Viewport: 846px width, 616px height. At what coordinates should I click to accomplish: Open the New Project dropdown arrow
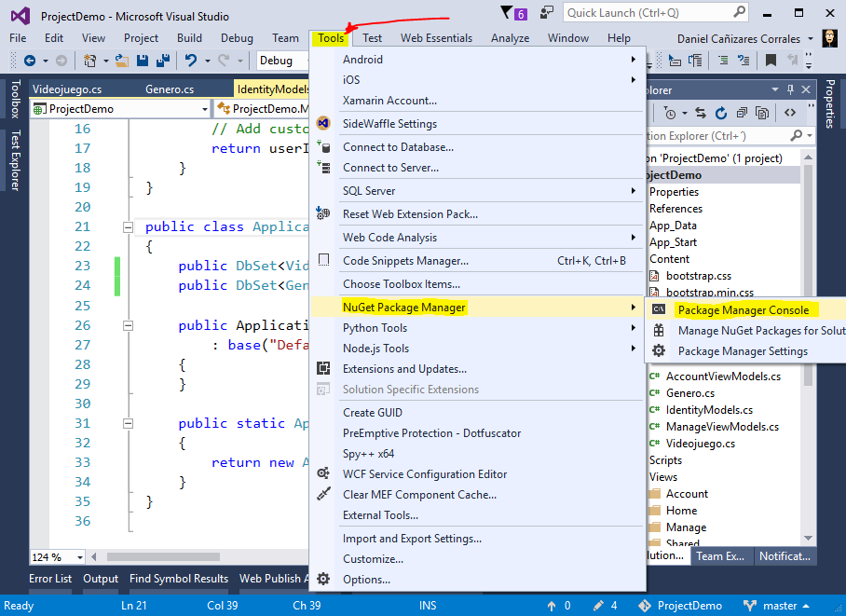click(x=106, y=61)
